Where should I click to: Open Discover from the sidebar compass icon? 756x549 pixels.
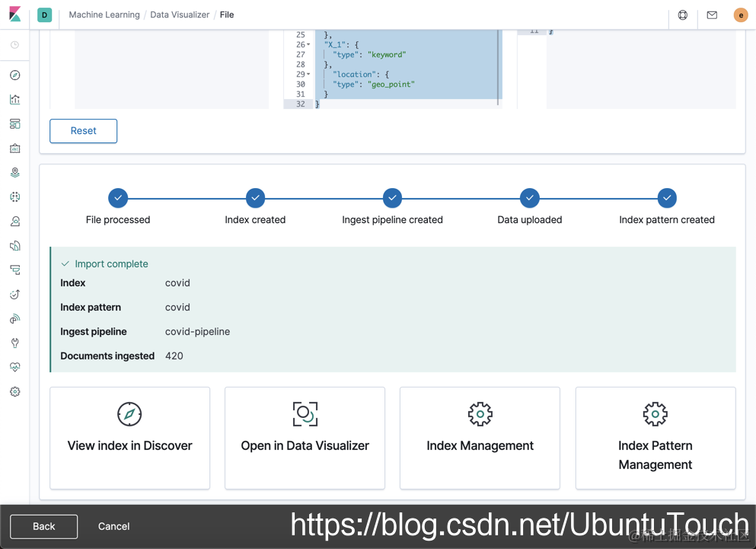15,75
